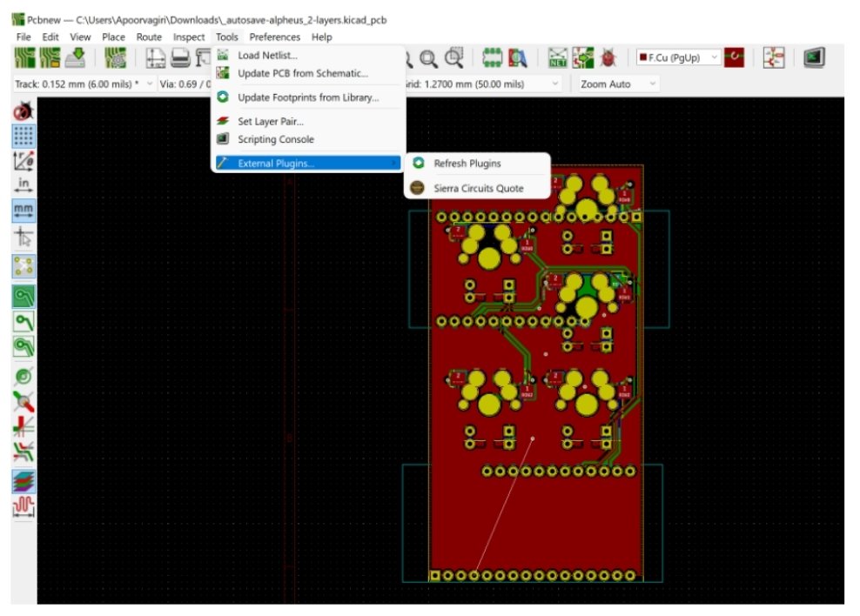
Task: Select the Sierra Circuits Quote plugin entry
Action: 480,186
